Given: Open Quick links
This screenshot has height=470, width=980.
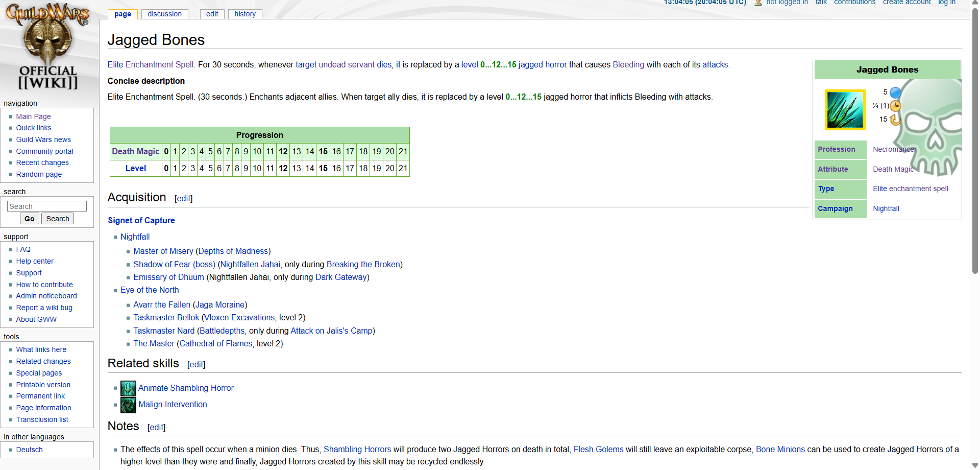Looking at the screenshot, I should (33, 128).
